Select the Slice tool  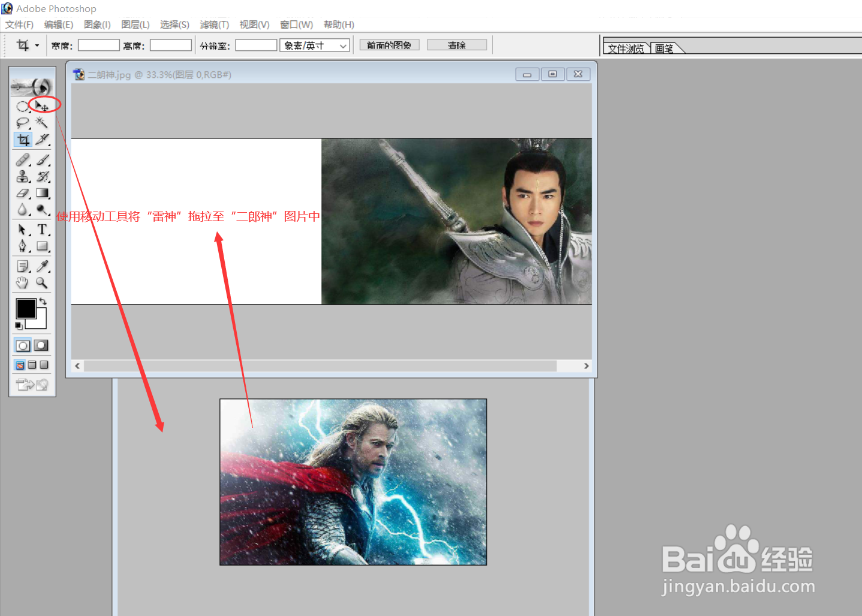tap(42, 140)
